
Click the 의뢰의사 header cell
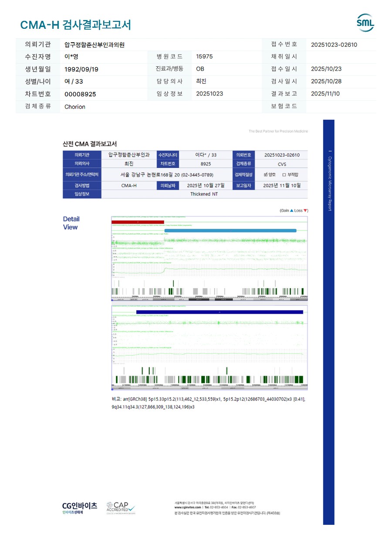[82, 163]
